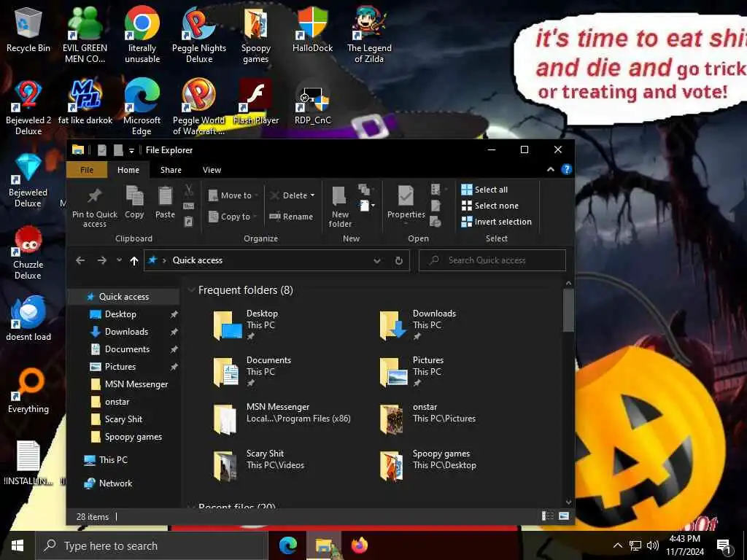The width and height of the screenshot is (747, 560).
Task: Select the Everything search shortcut
Action: tap(28, 391)
